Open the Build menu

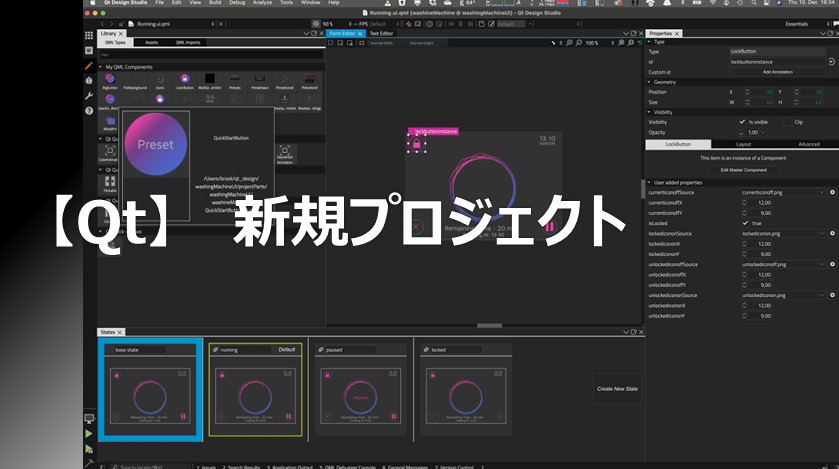click(x=215, y=3)
